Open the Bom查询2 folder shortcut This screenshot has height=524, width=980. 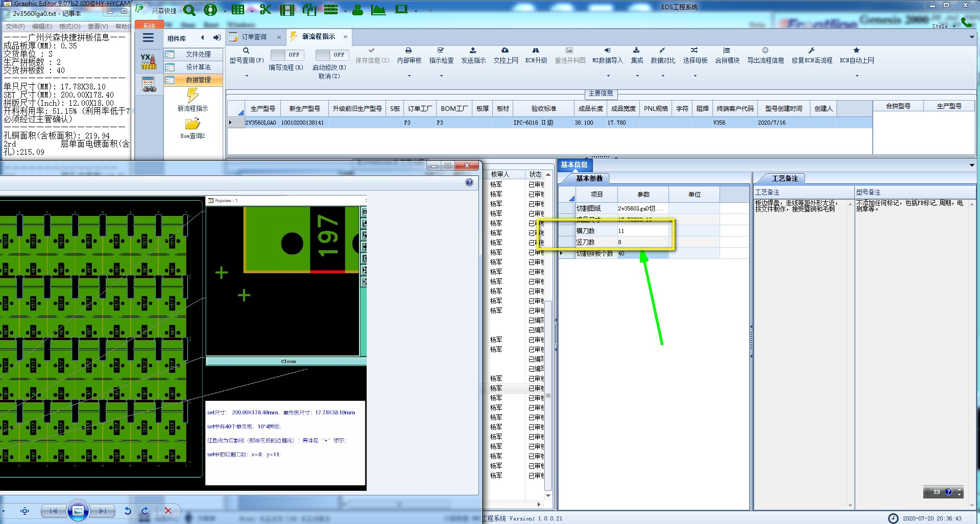pyautogui.click(x=193, y=128)
